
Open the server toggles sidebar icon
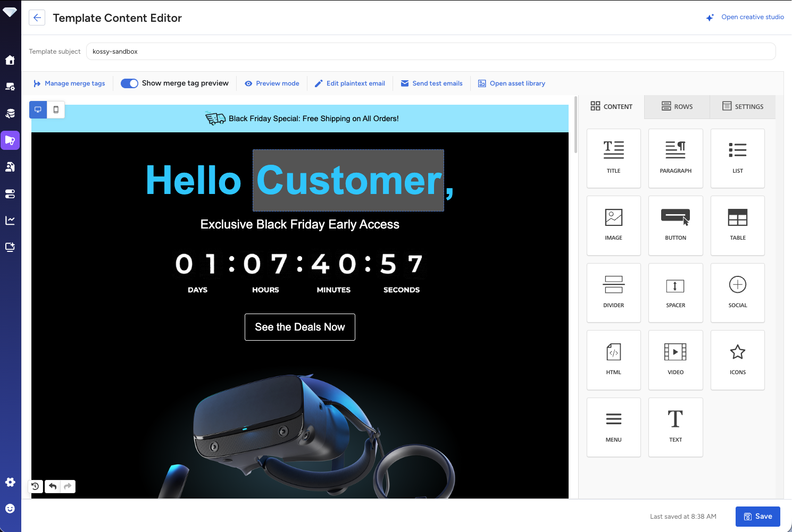[10, 193]
